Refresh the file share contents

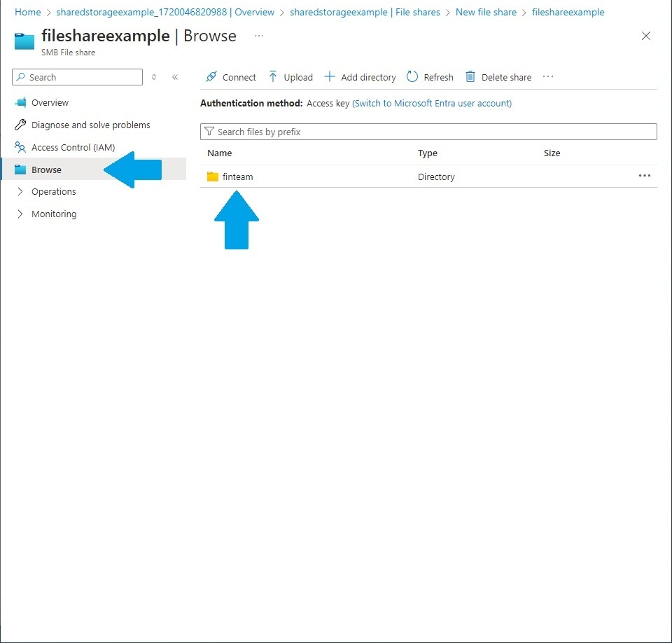(x=430, y=77)
